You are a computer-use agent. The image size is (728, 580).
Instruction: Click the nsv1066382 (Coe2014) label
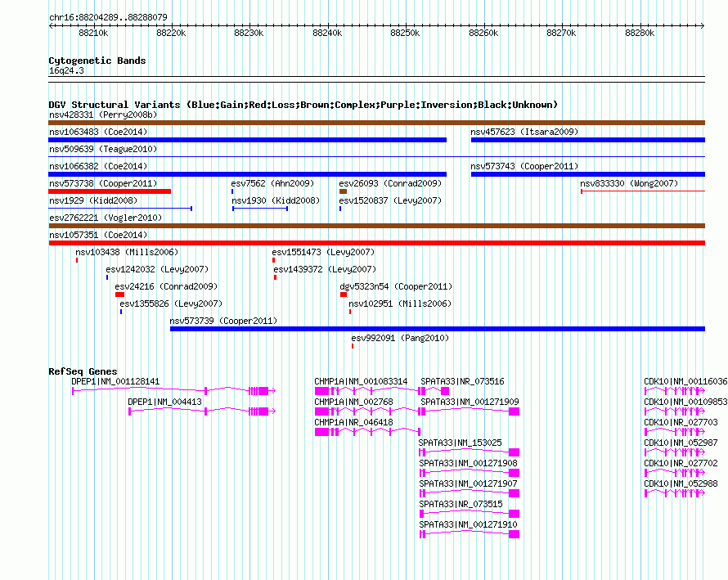98,166
